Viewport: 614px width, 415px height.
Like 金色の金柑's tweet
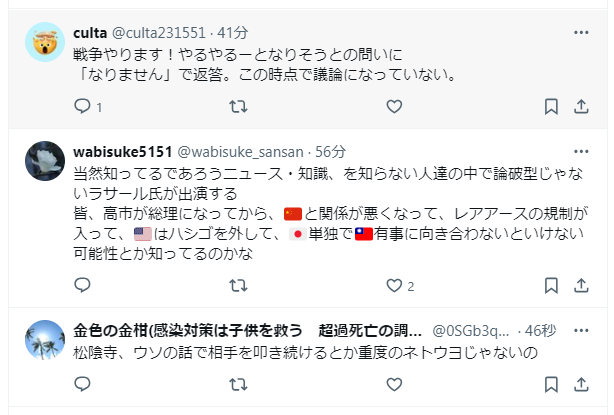[x=394, y=384]
